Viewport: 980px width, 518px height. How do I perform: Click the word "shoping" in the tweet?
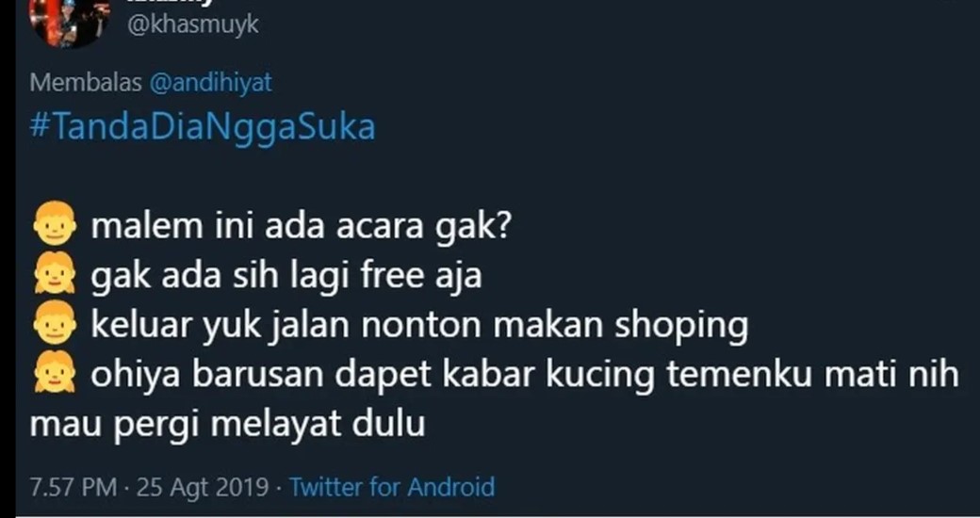coord(681,326)
